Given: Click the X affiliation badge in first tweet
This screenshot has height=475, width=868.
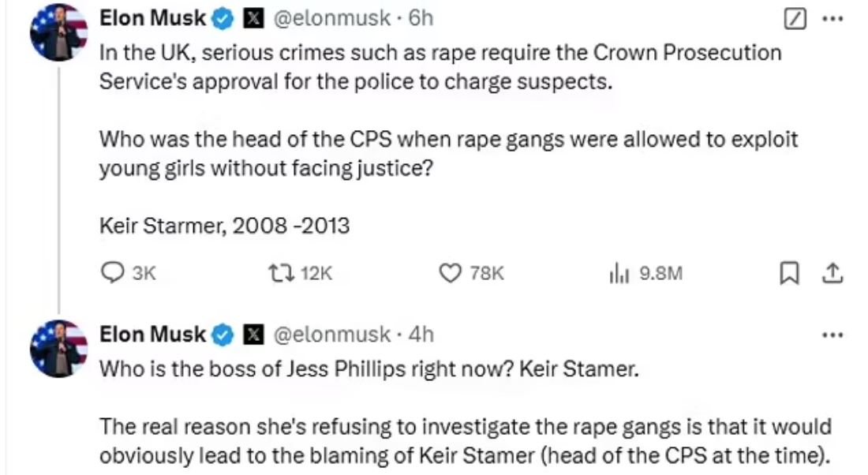Looking at the screenshot, I should tap(253, 19).
